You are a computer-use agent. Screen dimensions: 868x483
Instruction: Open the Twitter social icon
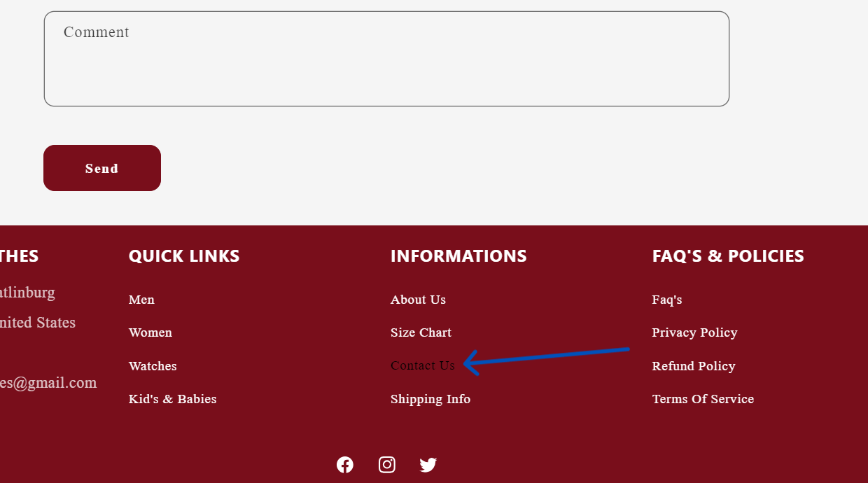click(x=428, y=465)
